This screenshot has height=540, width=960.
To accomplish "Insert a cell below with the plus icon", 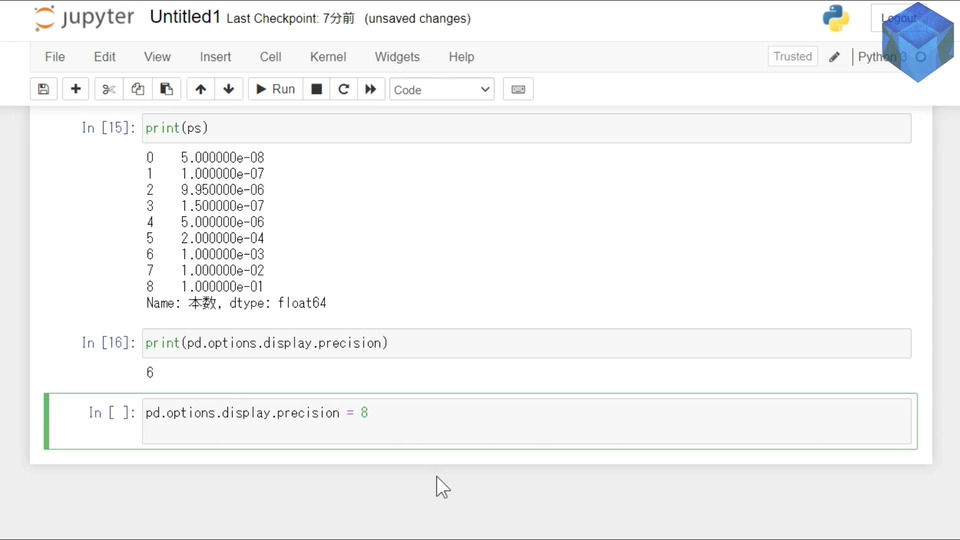I will click(75, 89).
